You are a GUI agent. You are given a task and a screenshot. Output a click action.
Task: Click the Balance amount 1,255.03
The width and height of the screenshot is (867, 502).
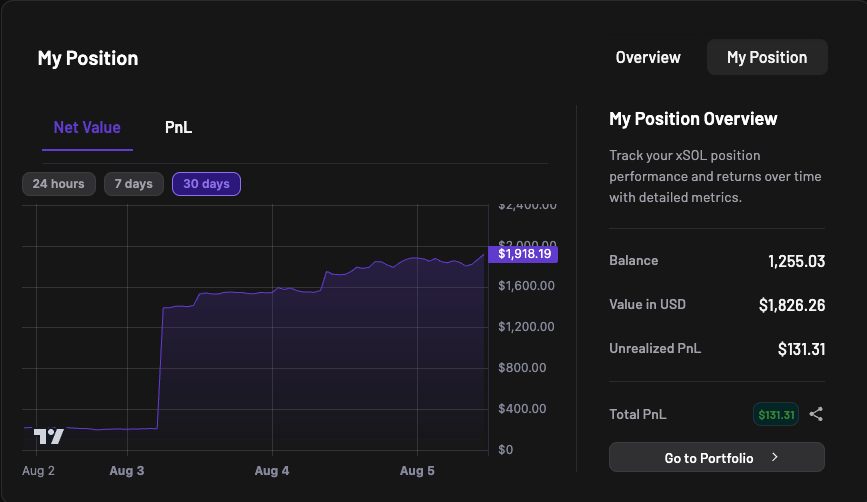coord(796,261)
